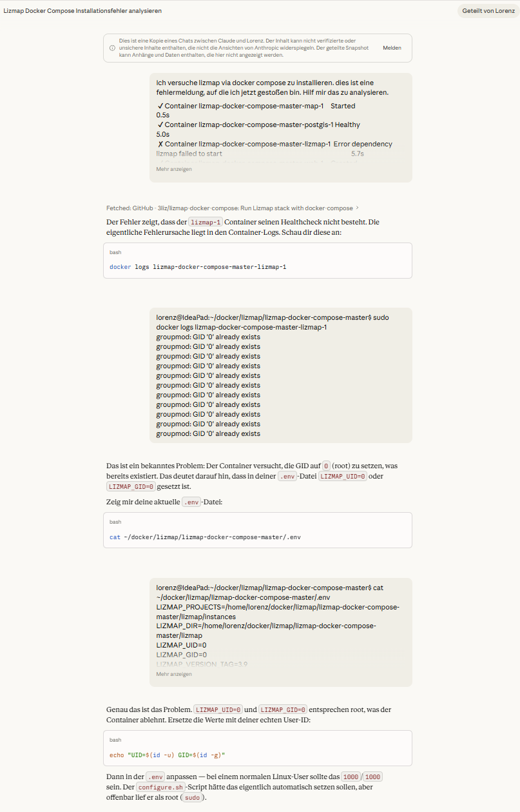Screen dimensions: 520x812
Task: Click the echo UID GID command code block
Action: coord(258,748)
